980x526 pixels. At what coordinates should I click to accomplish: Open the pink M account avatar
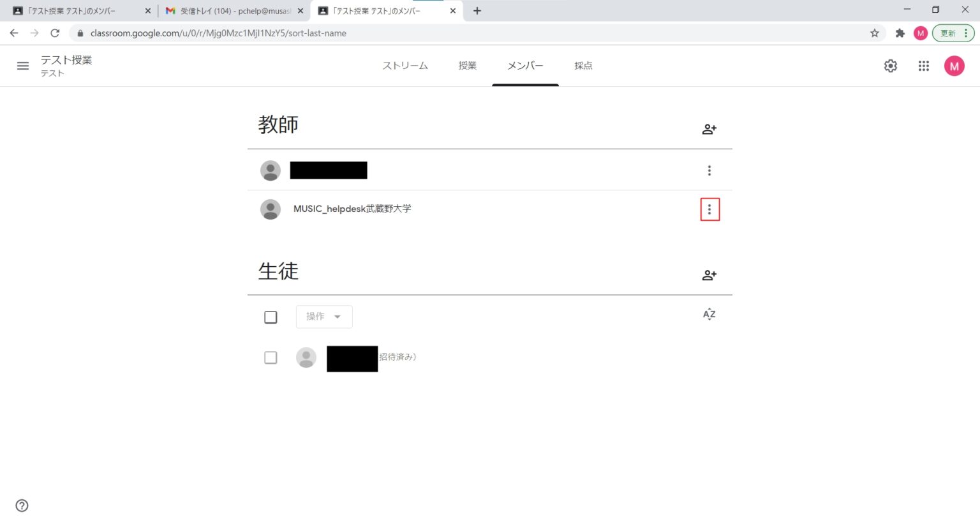(x=954, y=66)
